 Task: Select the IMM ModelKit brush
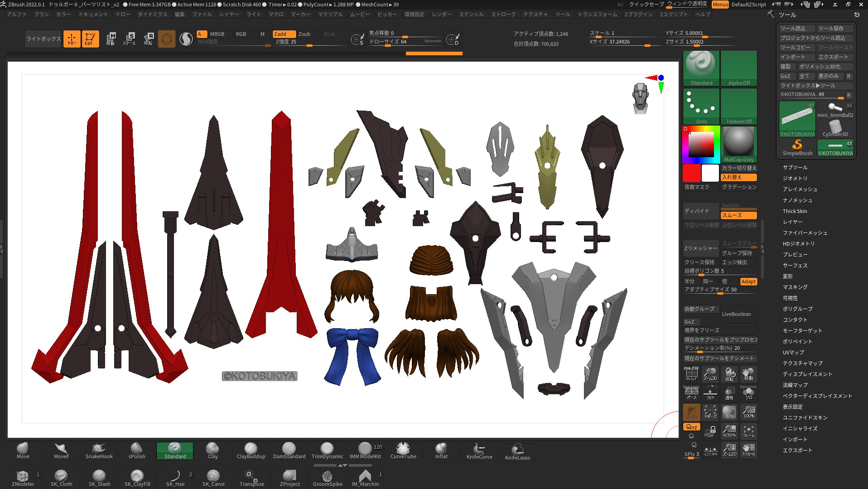365,451
